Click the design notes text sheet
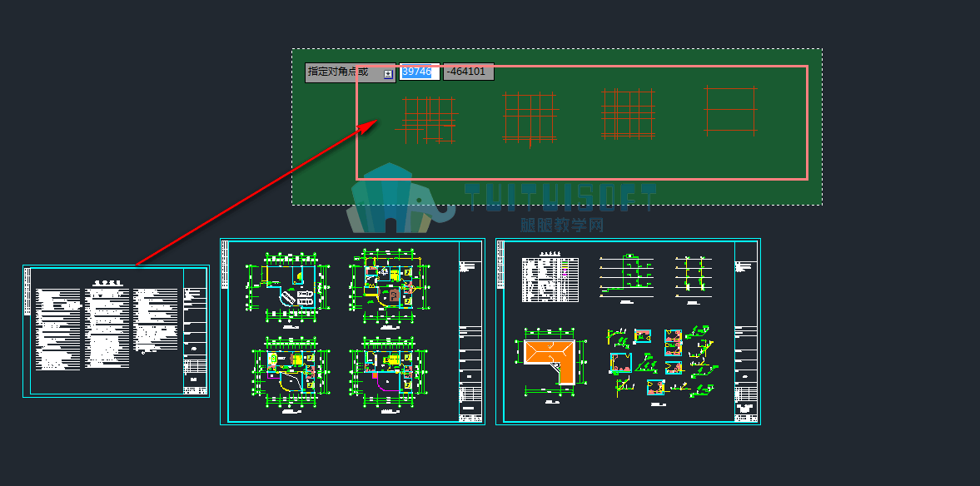This screenshot has height=486, width=980. coord(117,331)
